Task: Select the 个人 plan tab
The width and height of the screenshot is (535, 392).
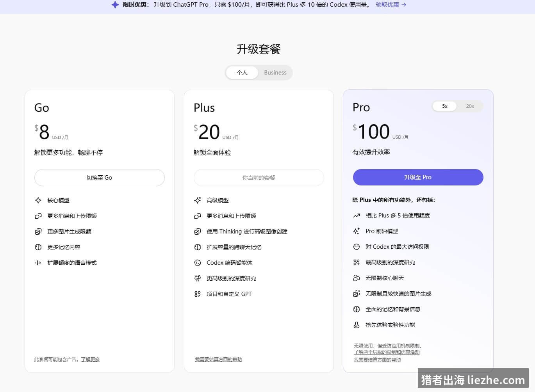Action: click(x=242, y=73)
